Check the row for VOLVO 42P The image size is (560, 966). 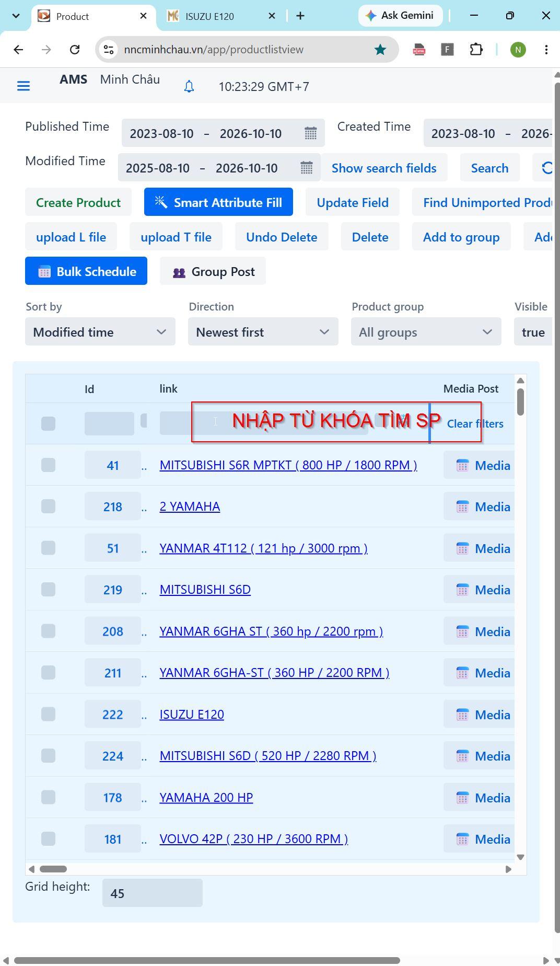(x=48, y=839)
